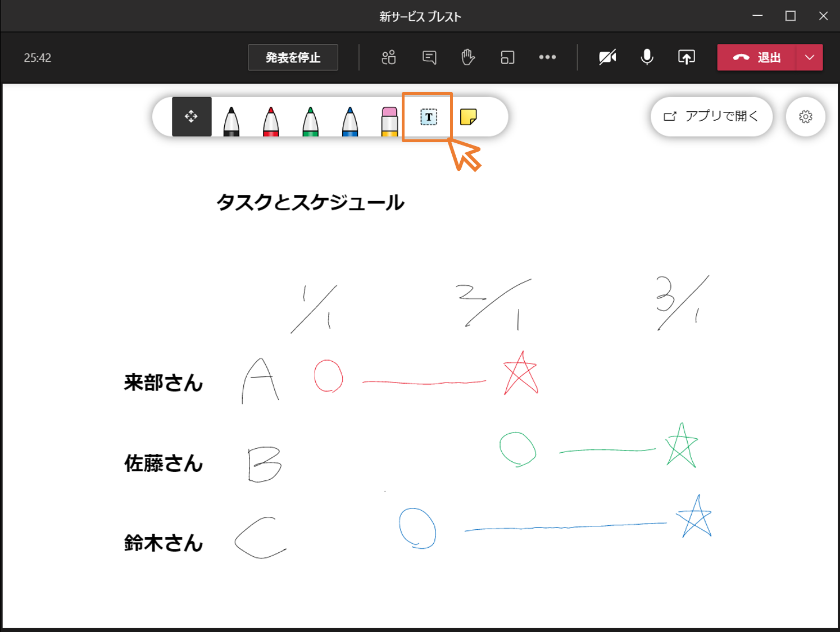Open whiteboard via アプリで開く

click(711, 116)
